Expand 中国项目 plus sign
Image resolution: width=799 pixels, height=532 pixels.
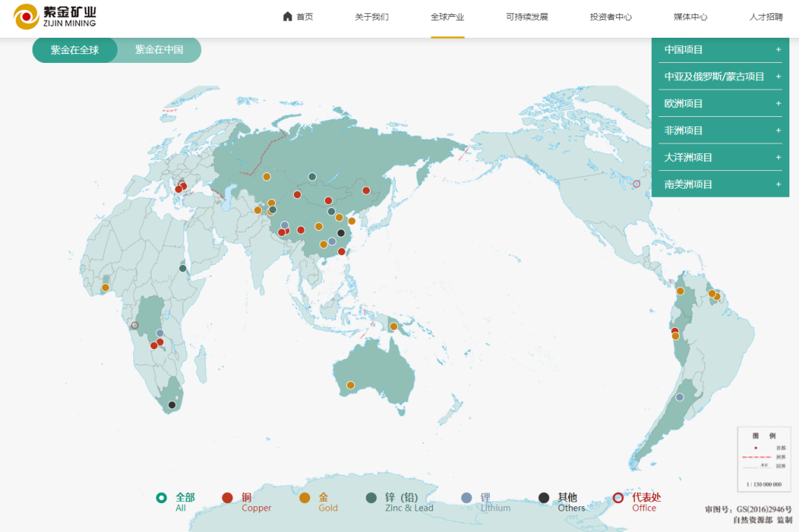(778, 50)
